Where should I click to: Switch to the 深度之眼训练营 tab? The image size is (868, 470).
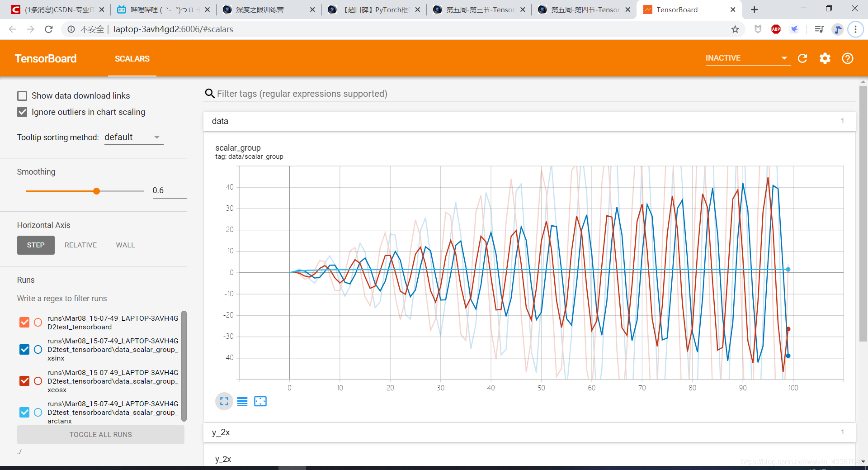[x=269, y=9]
